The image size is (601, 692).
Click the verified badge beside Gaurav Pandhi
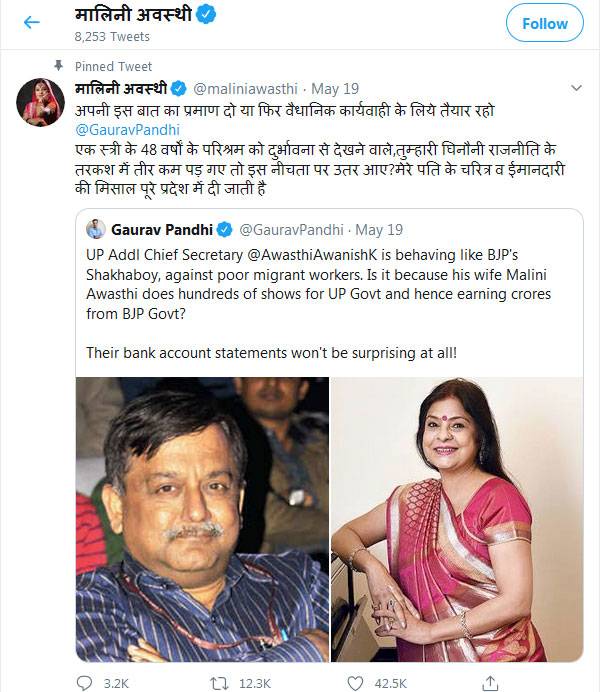[x=226, y=228]
